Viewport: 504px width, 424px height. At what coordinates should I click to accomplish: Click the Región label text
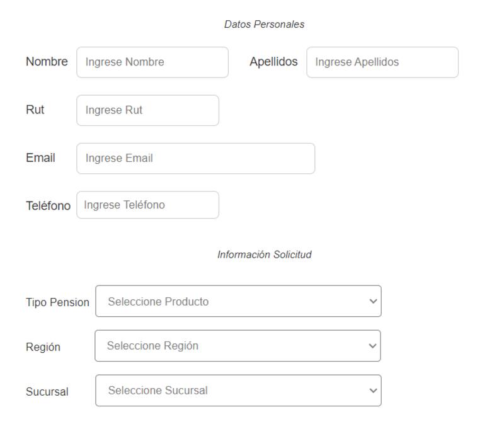pyautogui.click(x=43, y=347)
